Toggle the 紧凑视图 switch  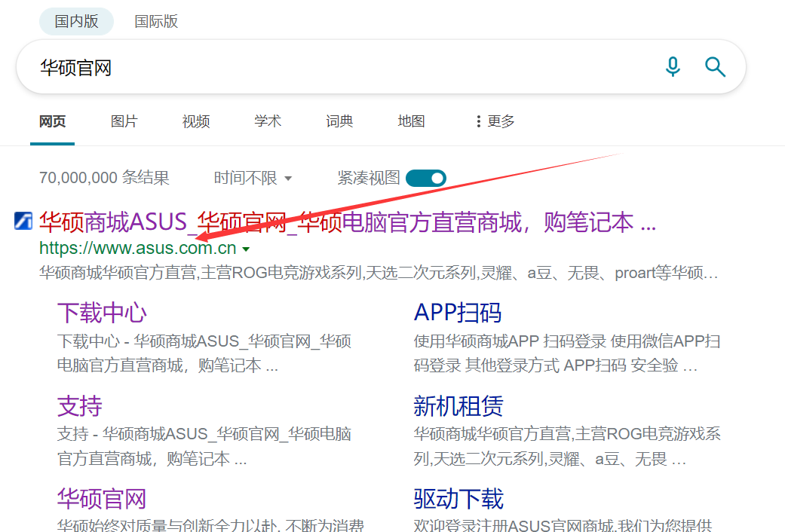coord(426,178)
